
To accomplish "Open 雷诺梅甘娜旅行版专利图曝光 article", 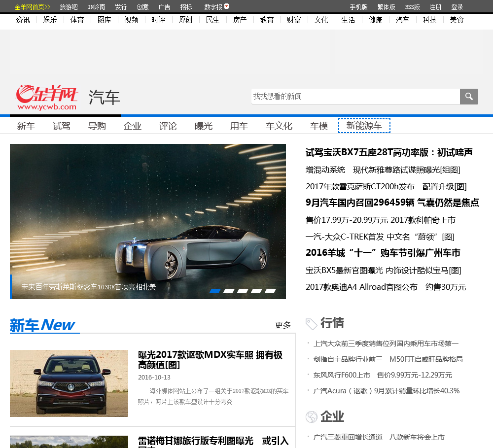I will (213, 442).
